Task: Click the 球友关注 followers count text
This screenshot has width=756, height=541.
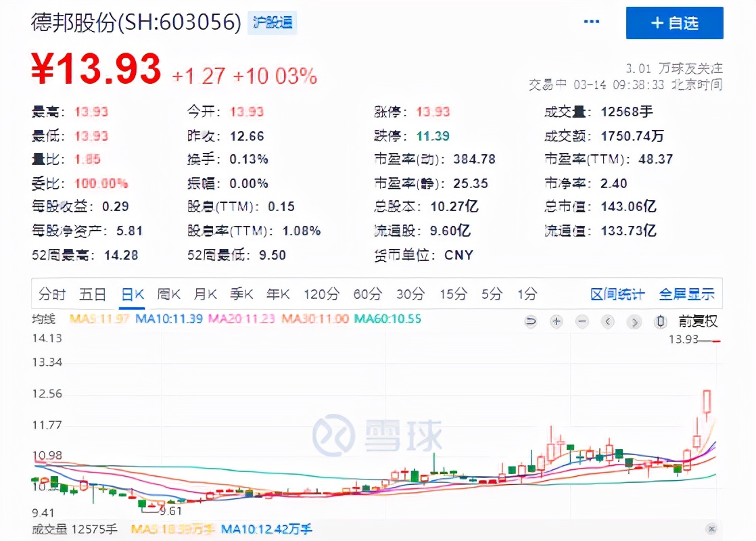Action: tap(675, 68)
